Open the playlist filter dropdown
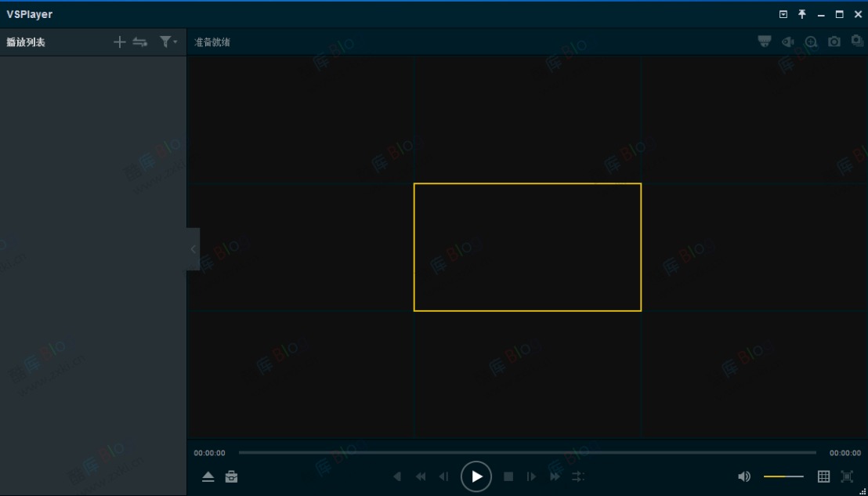868x496 pixels. [x=168, y=42]
